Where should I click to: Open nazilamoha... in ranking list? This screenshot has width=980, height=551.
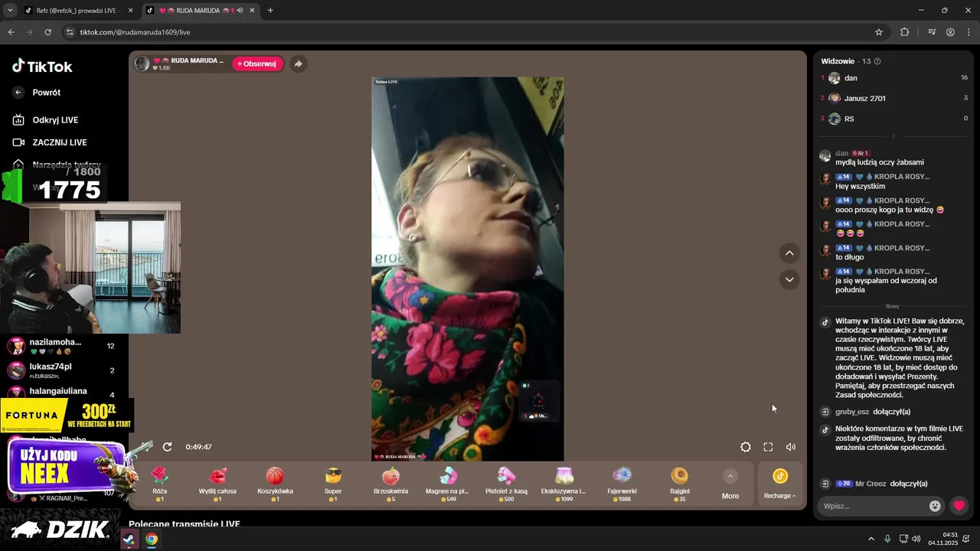click(61, 346)
